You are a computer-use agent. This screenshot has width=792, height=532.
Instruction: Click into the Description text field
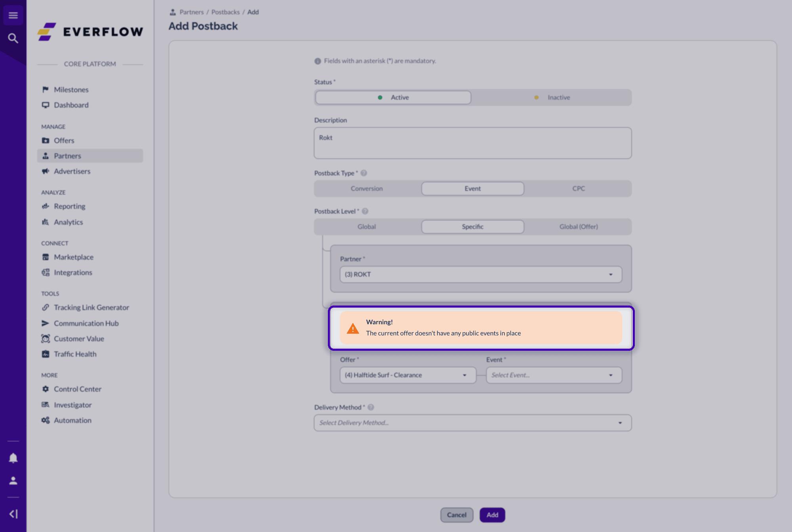(473, 143)
